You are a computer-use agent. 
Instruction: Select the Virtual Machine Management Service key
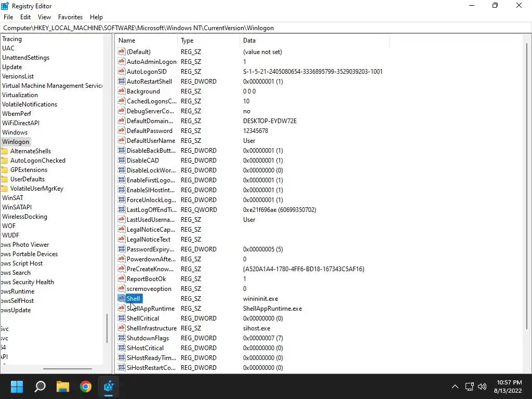[52, 86]
